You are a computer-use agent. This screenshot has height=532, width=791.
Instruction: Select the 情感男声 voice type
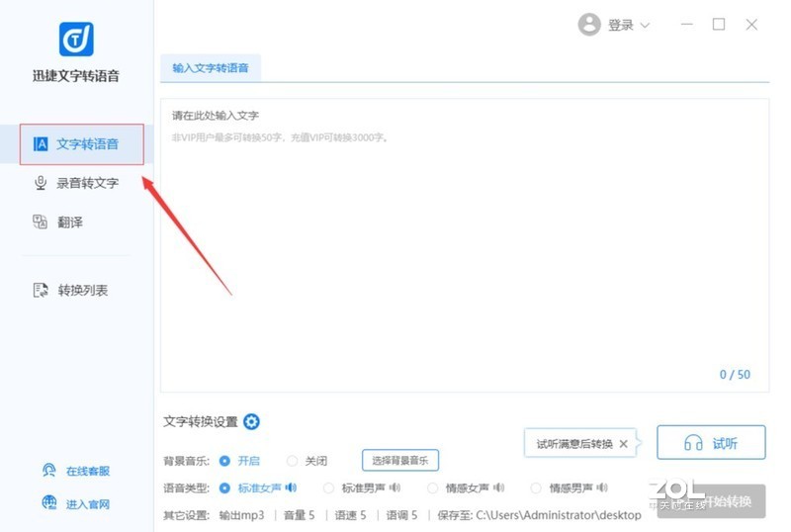pyautogui.click(x=536, y=488)
